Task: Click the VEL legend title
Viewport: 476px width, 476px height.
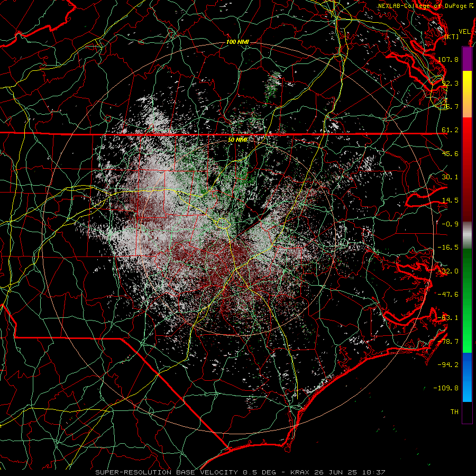Action: 464,32
